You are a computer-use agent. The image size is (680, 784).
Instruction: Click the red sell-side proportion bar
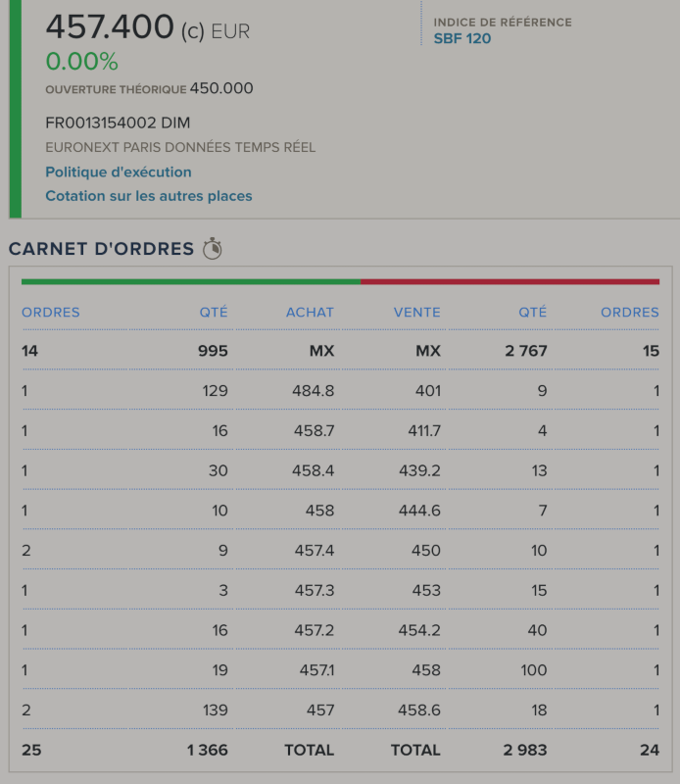click(x=510, y=282)
